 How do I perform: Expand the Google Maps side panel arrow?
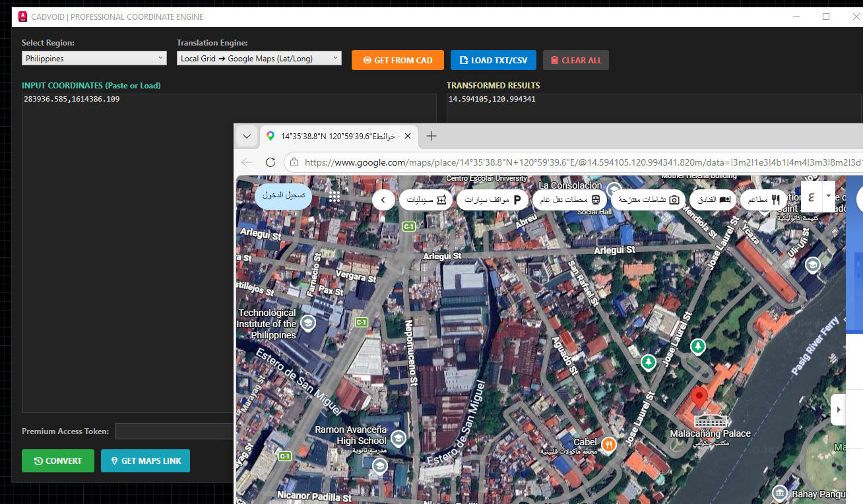[x=839, y=410]
